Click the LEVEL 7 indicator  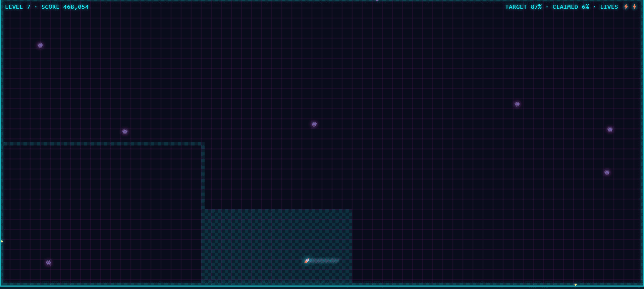[x=18, y=7]
